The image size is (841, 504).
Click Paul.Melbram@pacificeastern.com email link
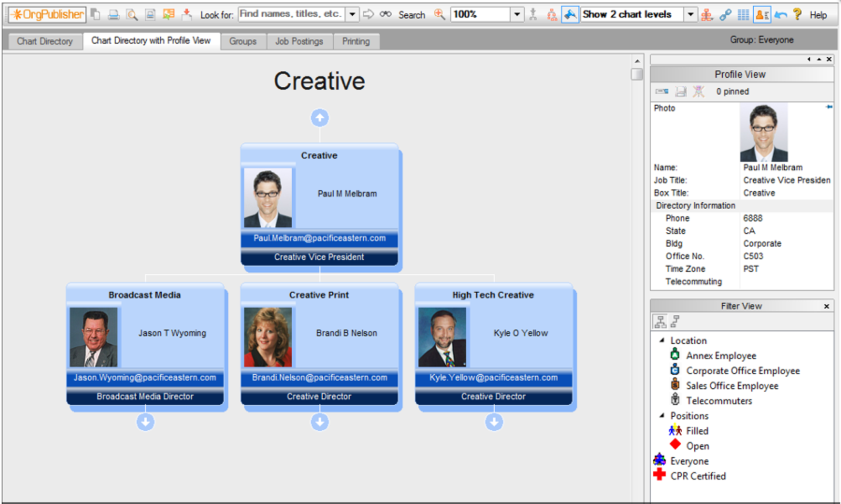pyautogui.click(x=319, y=238)
